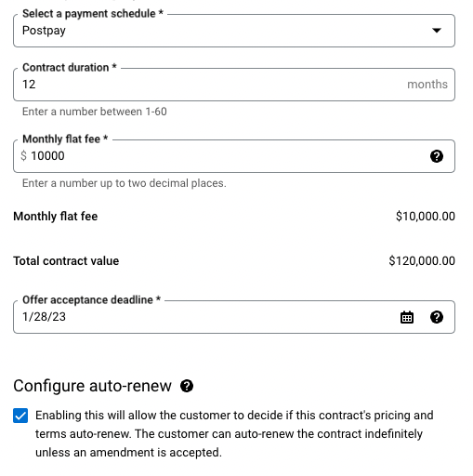Image resolution: width=473 pixels, height=476 pixels.
Task: Show help for Offer acceptance deadline
Action: coord(437,317)
